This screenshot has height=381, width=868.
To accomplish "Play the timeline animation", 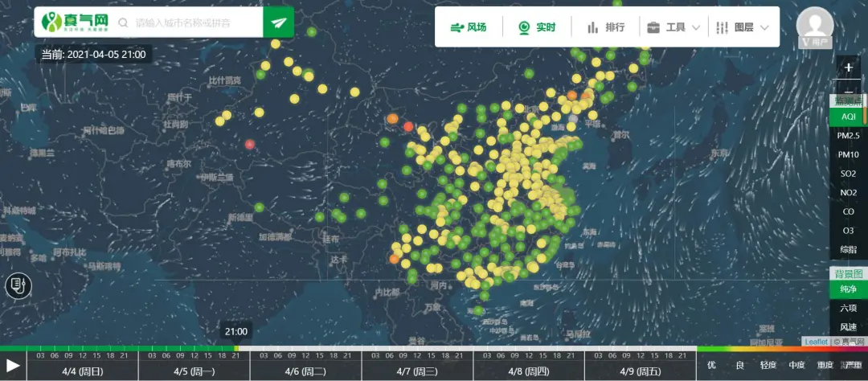I will pos(14,366).
